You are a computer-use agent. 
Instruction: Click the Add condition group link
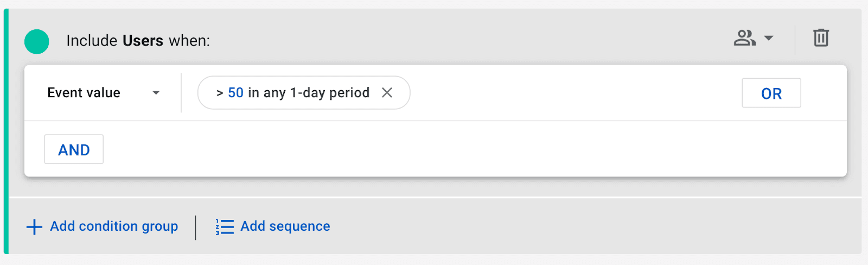(x=114, y=226)
